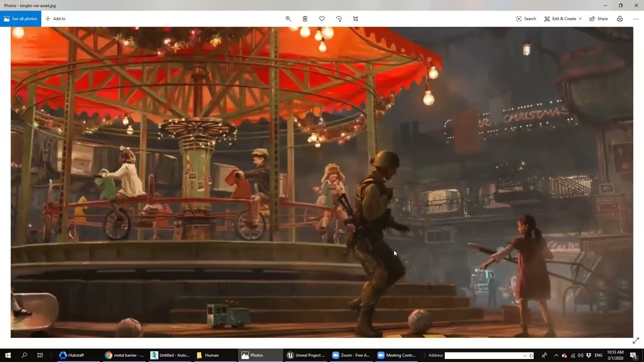
Task: Open the Edit & Create dropdown
Action: (562, 19)
